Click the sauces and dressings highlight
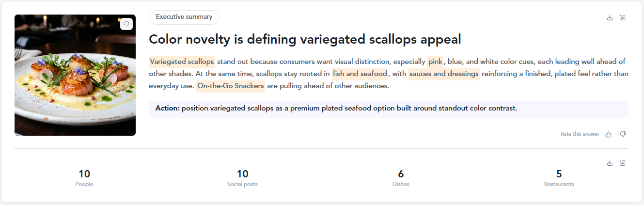This screenshot has height=205, width=644. pyautogui.click(x=444, y=74)
